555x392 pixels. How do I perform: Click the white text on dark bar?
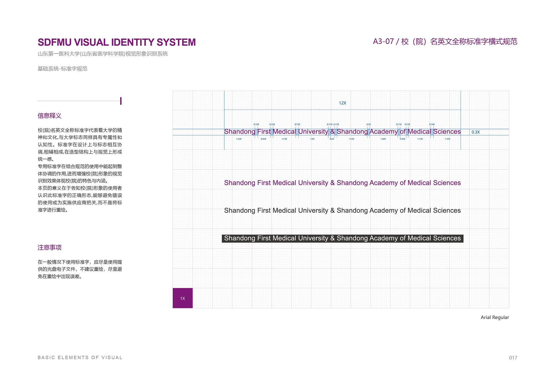342,238
